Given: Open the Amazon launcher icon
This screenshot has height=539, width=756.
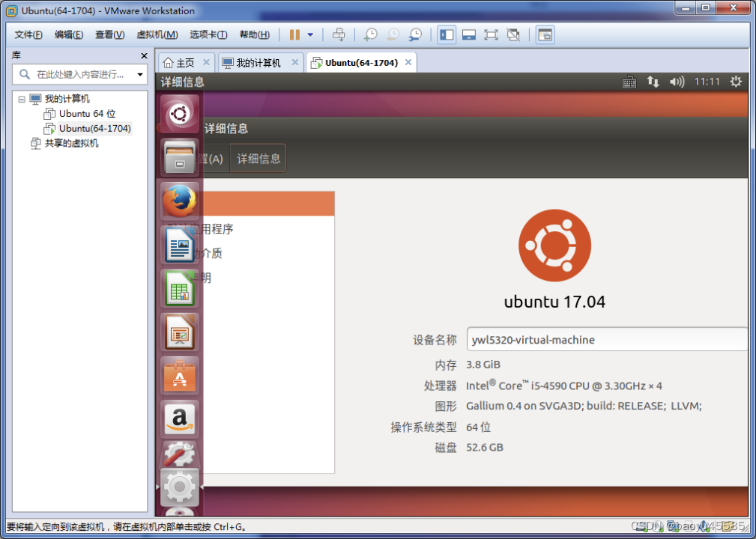Looking at the screenshot, I should 179,419.
